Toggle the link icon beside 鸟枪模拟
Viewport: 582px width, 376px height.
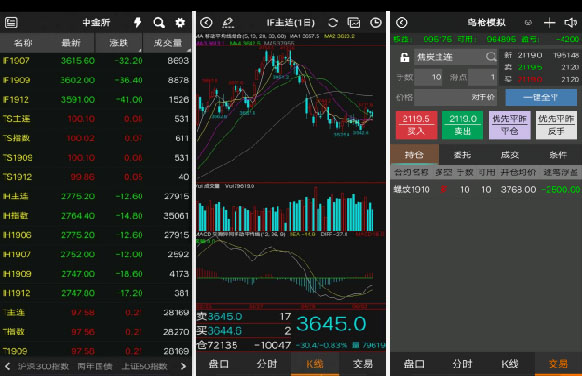pyautogui.click(x=528, y=23)
